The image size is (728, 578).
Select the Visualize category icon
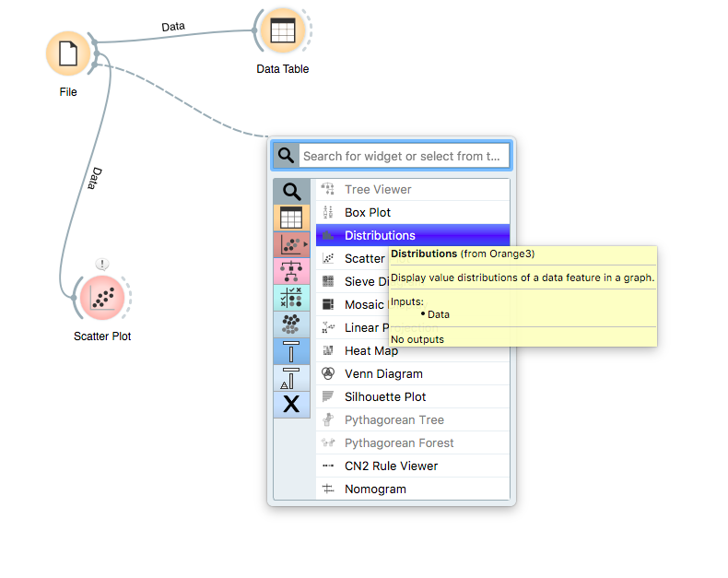point(291,245)
